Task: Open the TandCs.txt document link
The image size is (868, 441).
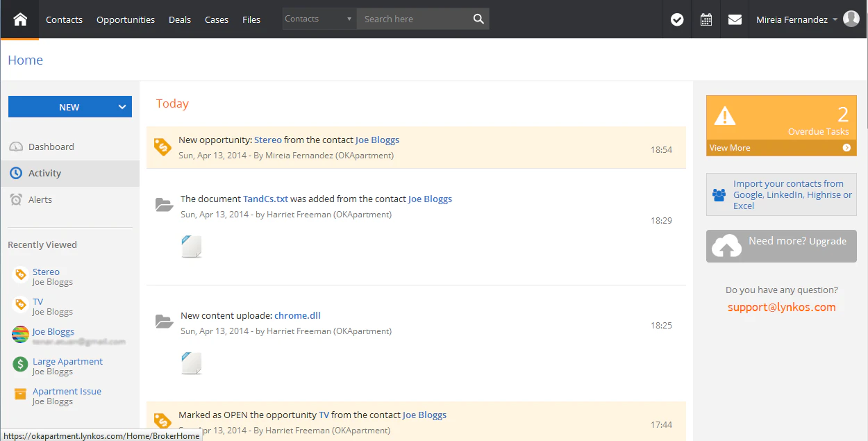Action: click(x=265, y=199)
